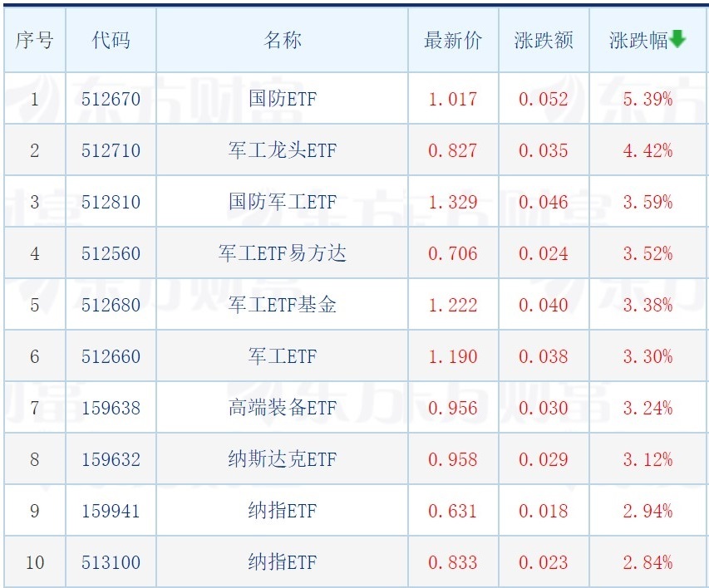The image size is (709, 588).
Task: Click fund code 512660
Action: click(x=111, y=356)
